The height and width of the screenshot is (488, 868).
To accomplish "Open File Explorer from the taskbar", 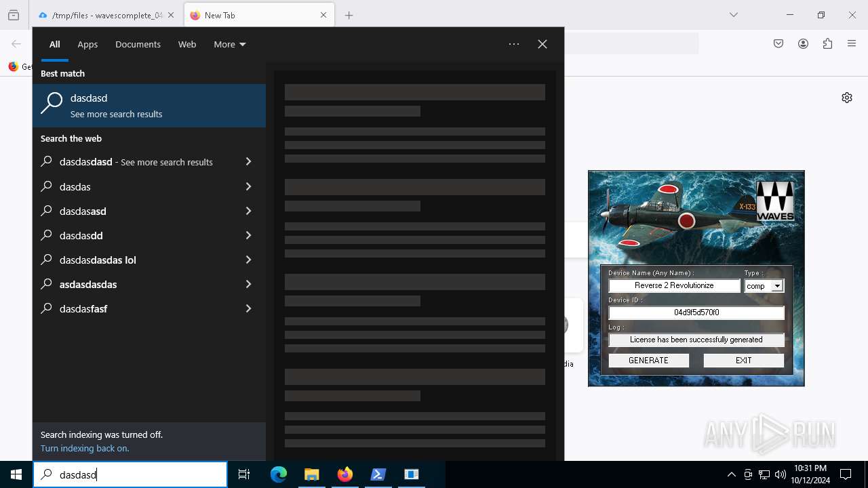I will 311,474.
